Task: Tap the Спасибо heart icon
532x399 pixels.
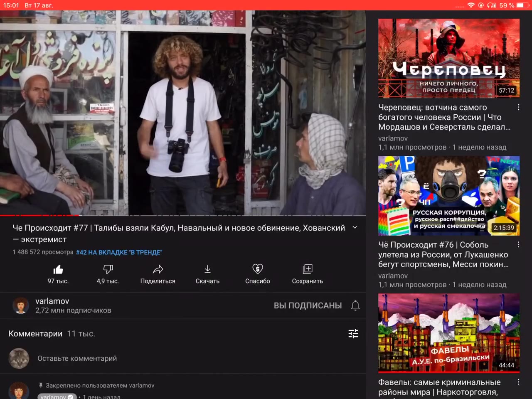Action: pyautogui.click(x=258, y=269)
